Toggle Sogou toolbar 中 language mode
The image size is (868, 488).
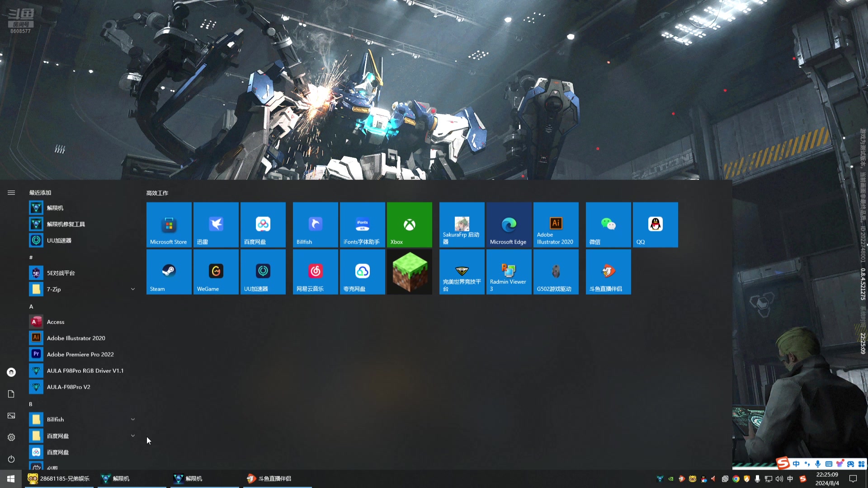click(x=796, y=464)
